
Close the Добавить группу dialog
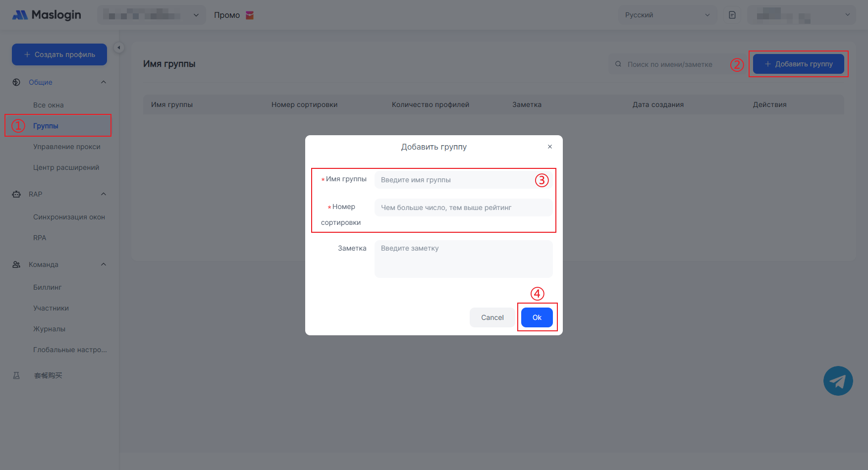(x=549, y=147)
